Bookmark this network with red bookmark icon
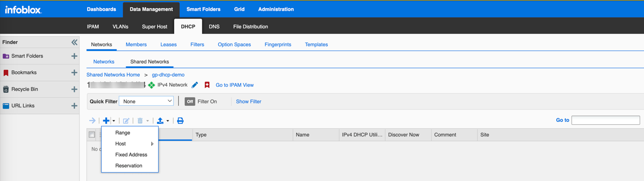644x181 pixels. (x=207, y=85)
